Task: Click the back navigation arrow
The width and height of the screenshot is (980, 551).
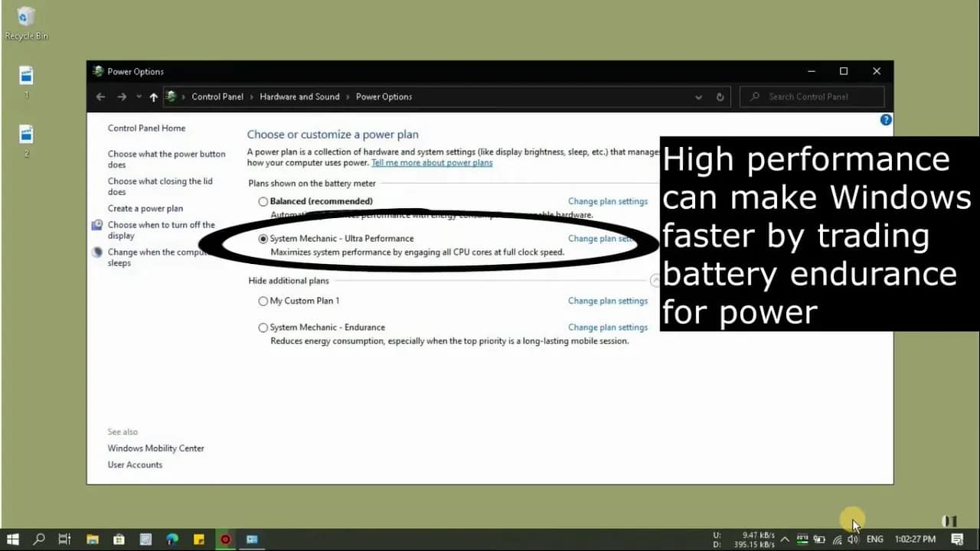Action: pyautogui.click(x=100, y=97)
